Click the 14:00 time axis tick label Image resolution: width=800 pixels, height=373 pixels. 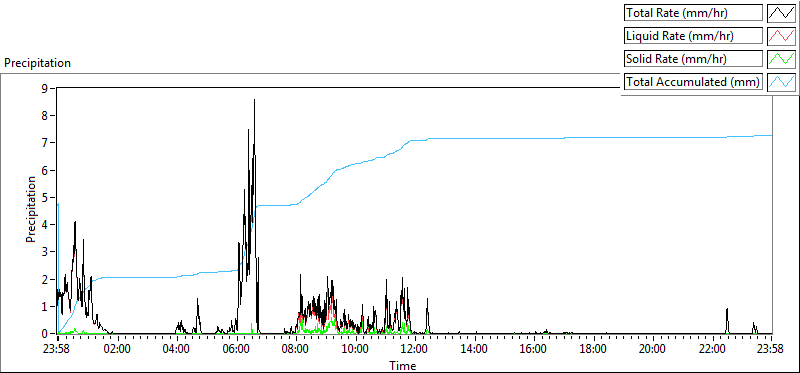pos(475,350)
